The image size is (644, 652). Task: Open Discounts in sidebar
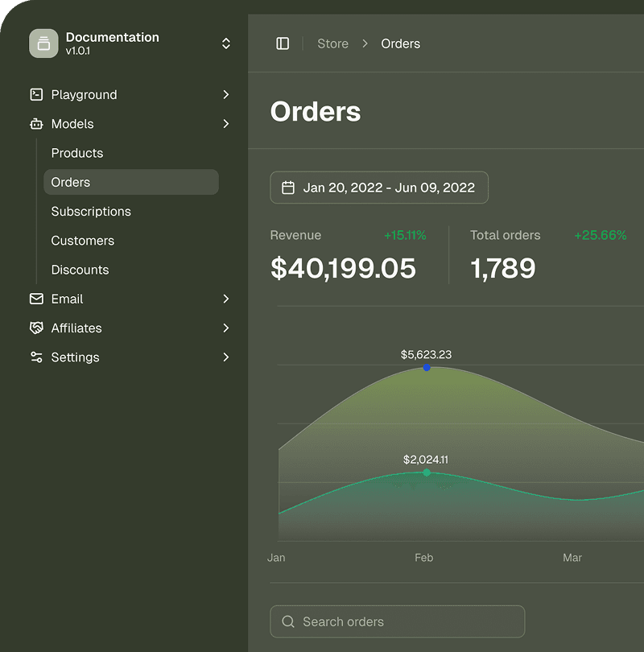tap(80, 270)
